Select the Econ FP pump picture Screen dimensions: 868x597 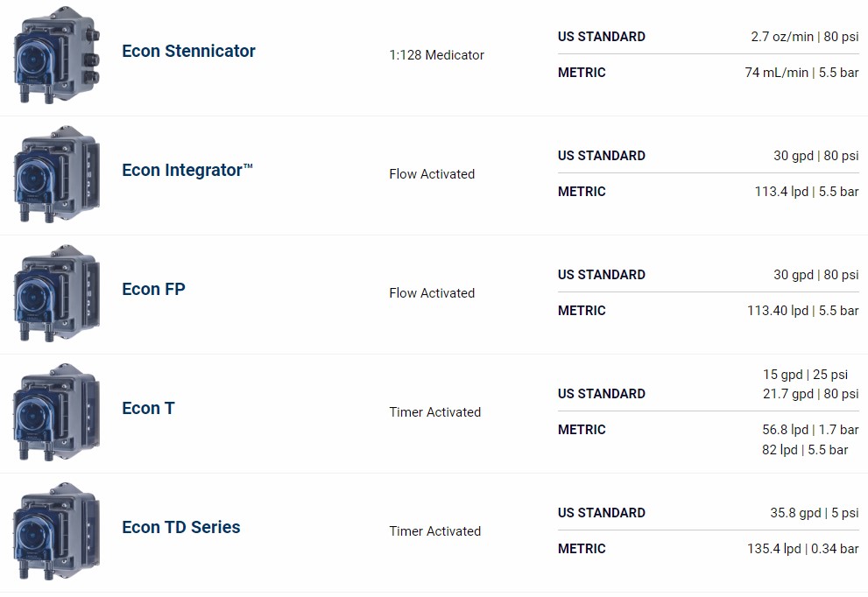coord(57,293)
